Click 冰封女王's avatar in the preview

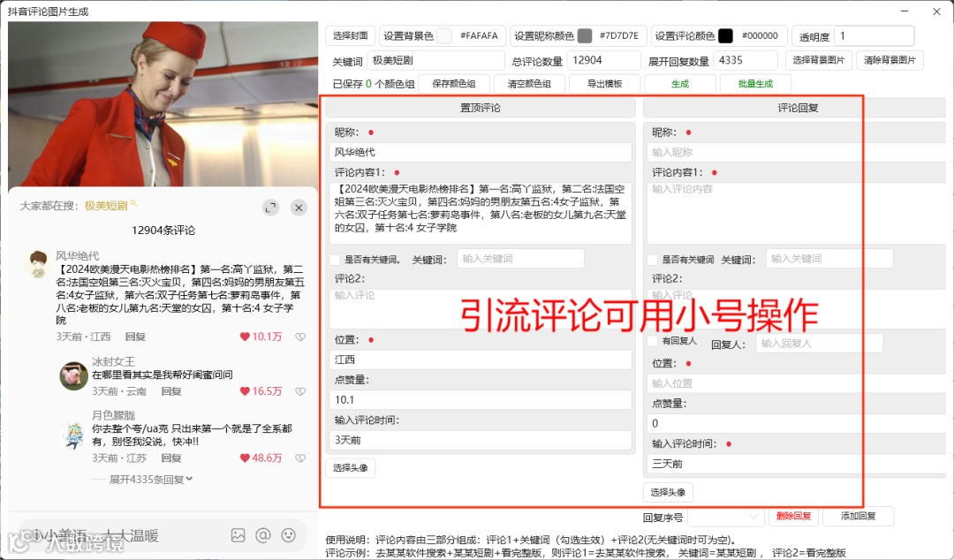tap(73, 375)
